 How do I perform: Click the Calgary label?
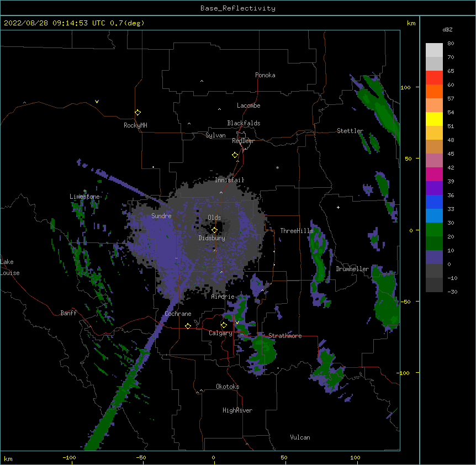(220, 333)
